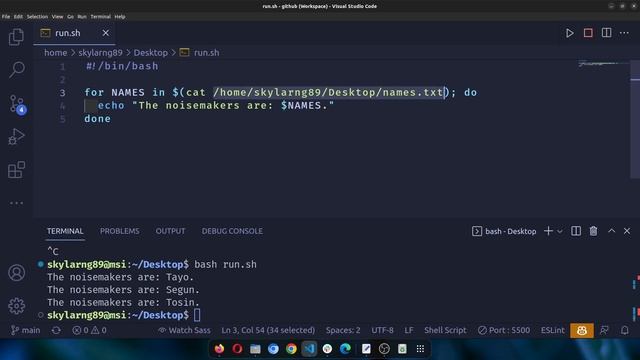Close the run.sh editor tab

(106, 33)
